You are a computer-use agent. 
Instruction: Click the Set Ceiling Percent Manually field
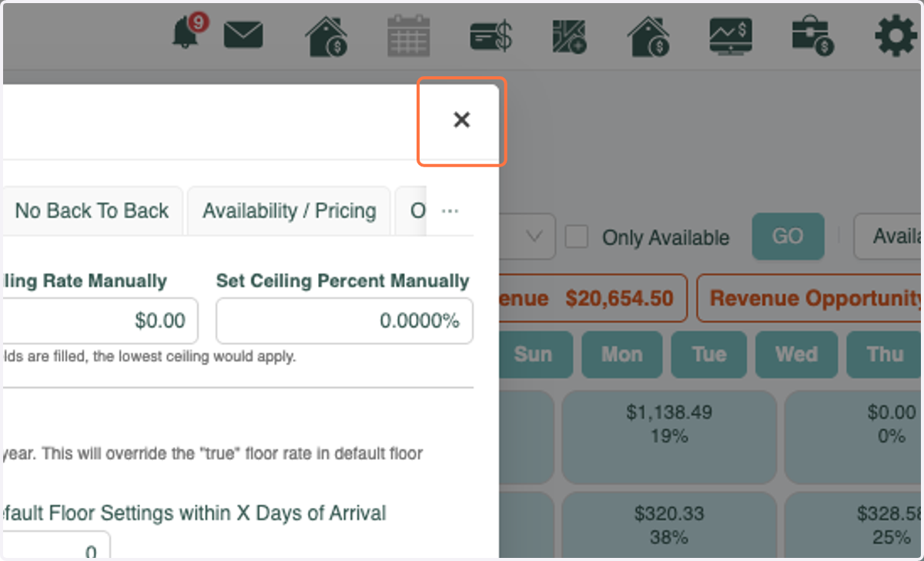pos(344,321)
